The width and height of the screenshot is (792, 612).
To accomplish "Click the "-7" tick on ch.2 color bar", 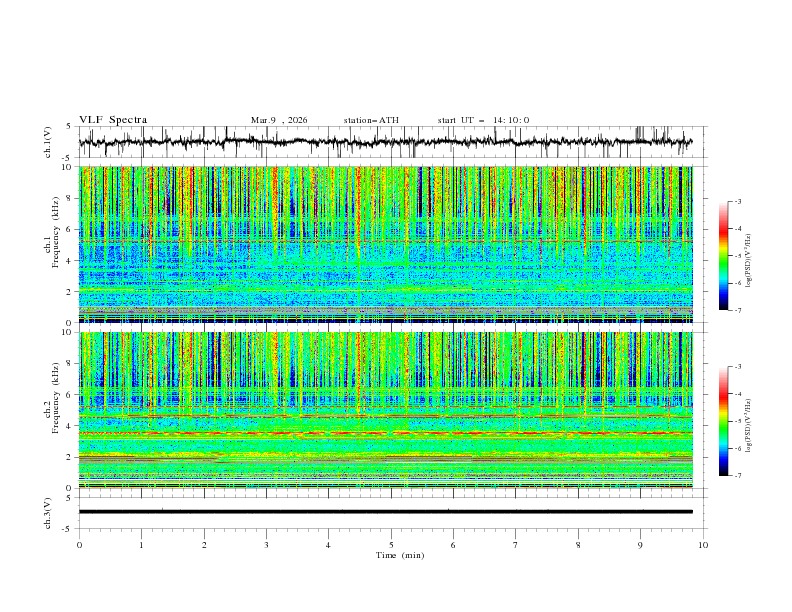I will (737, 476).
